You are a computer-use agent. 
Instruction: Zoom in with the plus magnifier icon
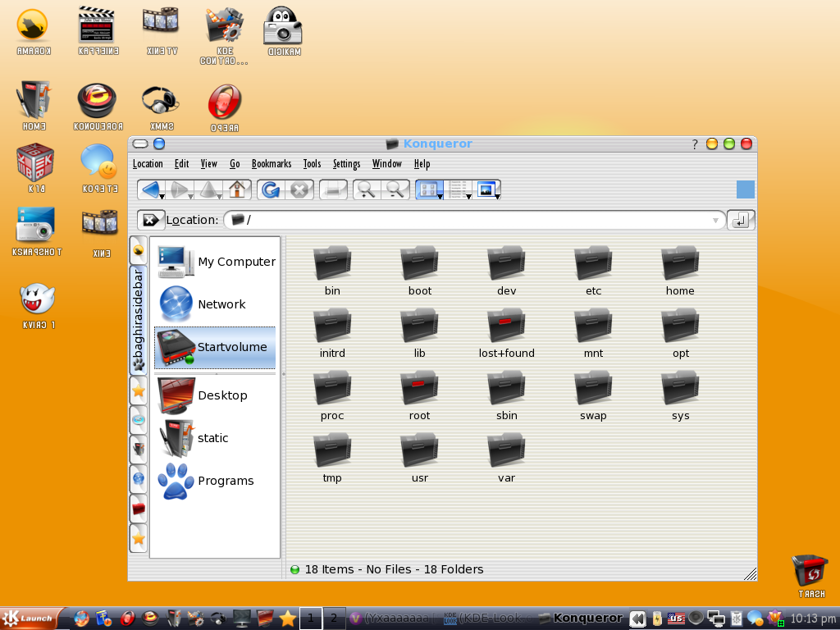coord(367,189)
